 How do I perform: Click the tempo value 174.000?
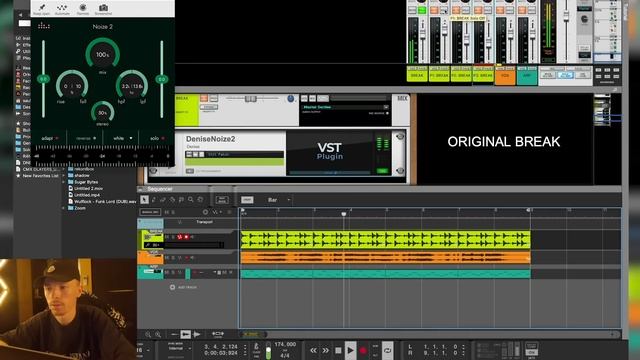pos(285,344)
